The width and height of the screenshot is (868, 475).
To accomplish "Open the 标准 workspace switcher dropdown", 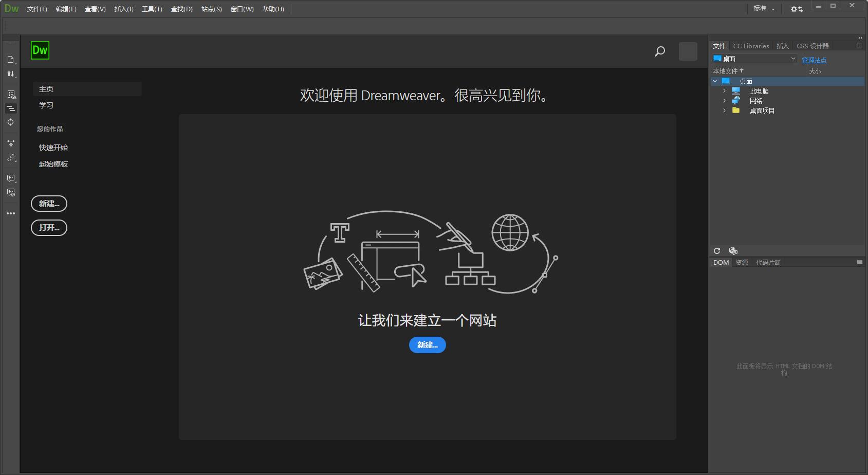I will point(764,9).
